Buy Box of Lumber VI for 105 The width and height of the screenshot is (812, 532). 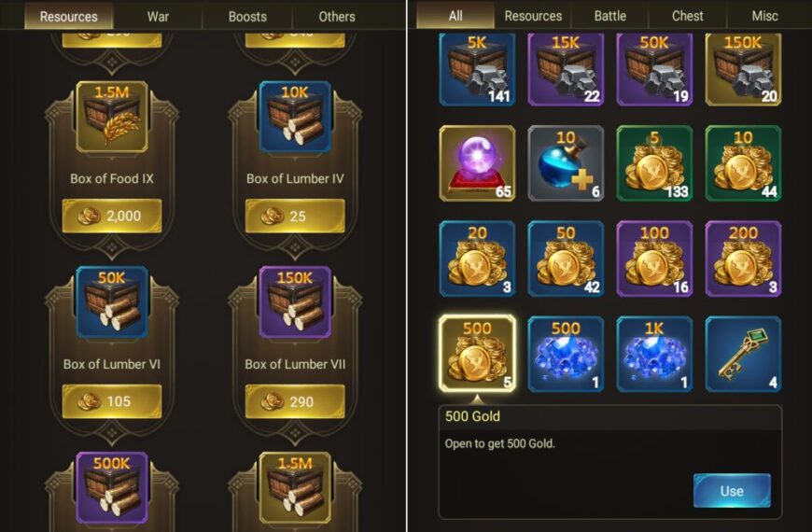tap(112, 401)
